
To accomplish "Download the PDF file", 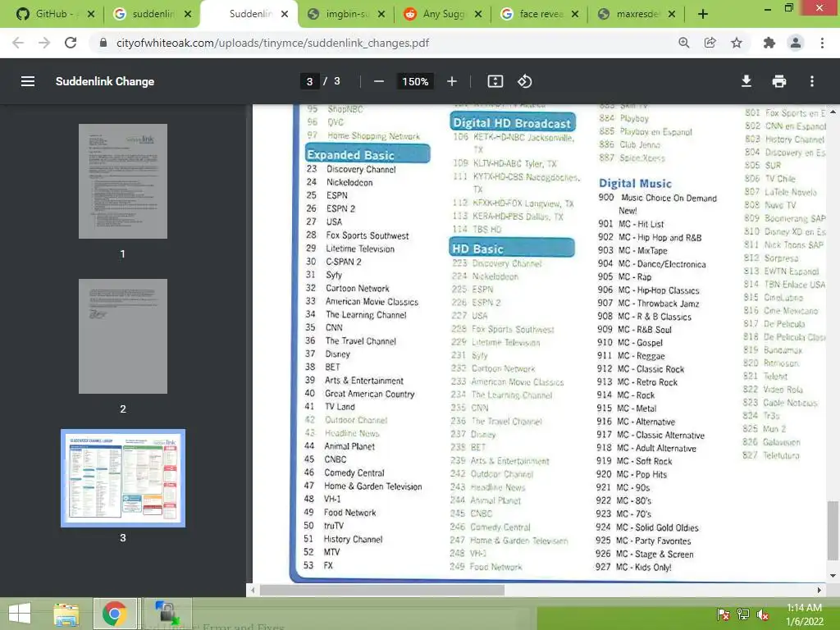I will coord(746,81).
